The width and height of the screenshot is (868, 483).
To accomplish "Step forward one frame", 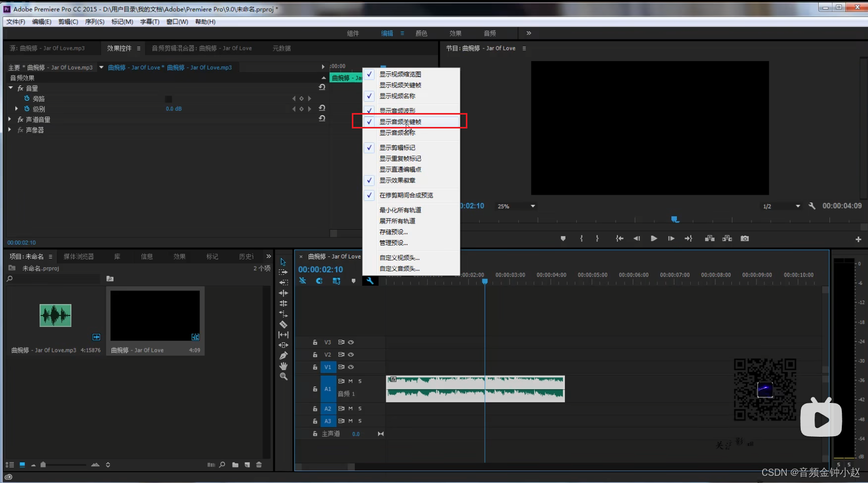I will point(671,238).
